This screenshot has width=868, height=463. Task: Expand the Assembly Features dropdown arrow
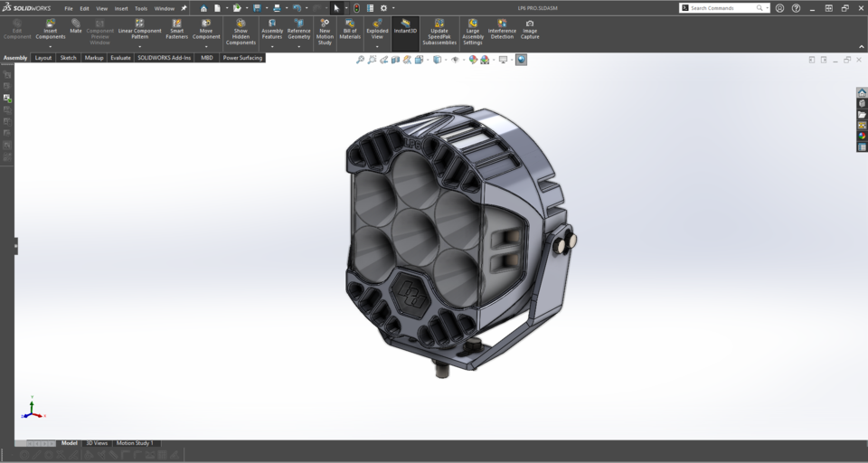pyautogui.click(x=272, y=46)
